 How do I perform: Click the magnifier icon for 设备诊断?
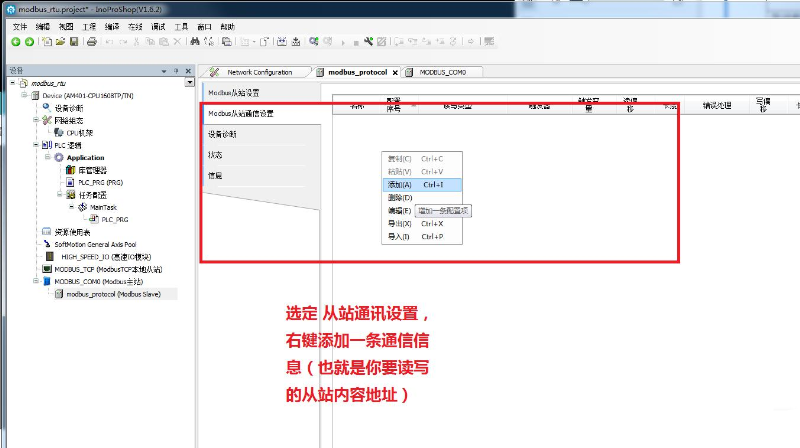point(47,108)
